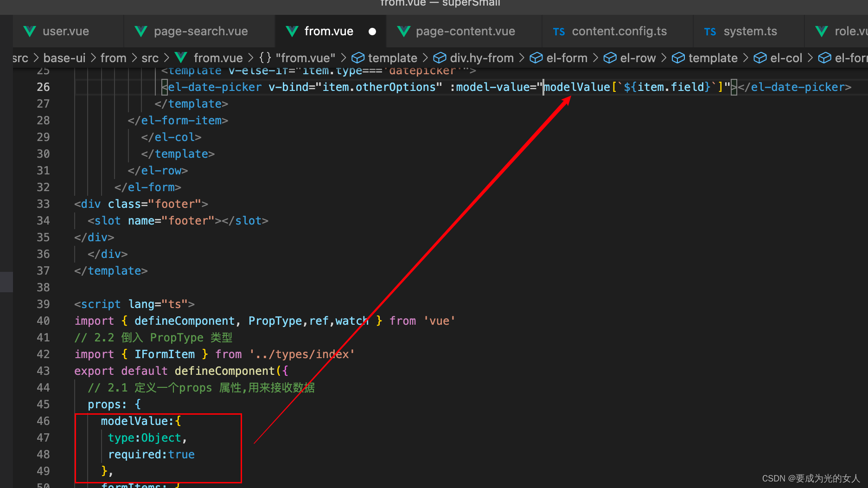Click 'class="footer"' on the div line
Screen dimensions: 868x488
point(154,204)
